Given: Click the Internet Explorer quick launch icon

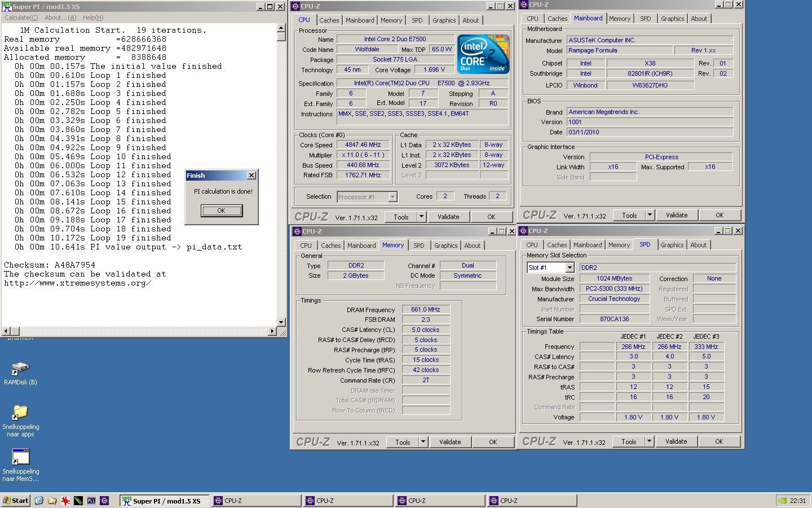Looking at the screenshot, I should (x=39, y=501).
